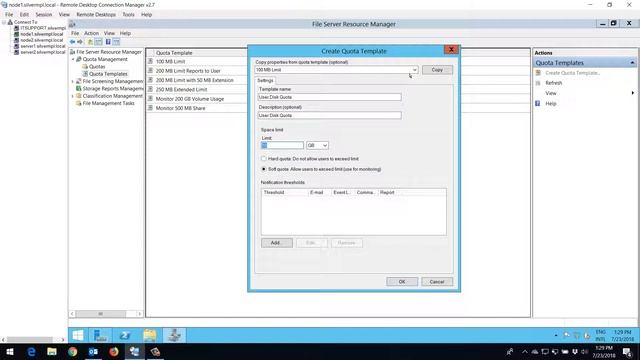Open the Remote Desktops menu
Image resolution: width=640 pixels, height=360 pixels.
[x=96, y=14]
